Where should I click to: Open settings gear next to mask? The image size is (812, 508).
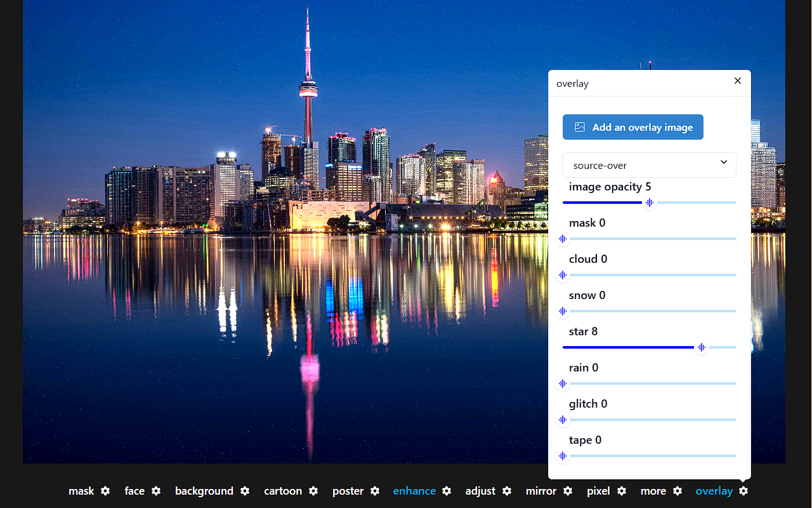[x=105, y=491]
